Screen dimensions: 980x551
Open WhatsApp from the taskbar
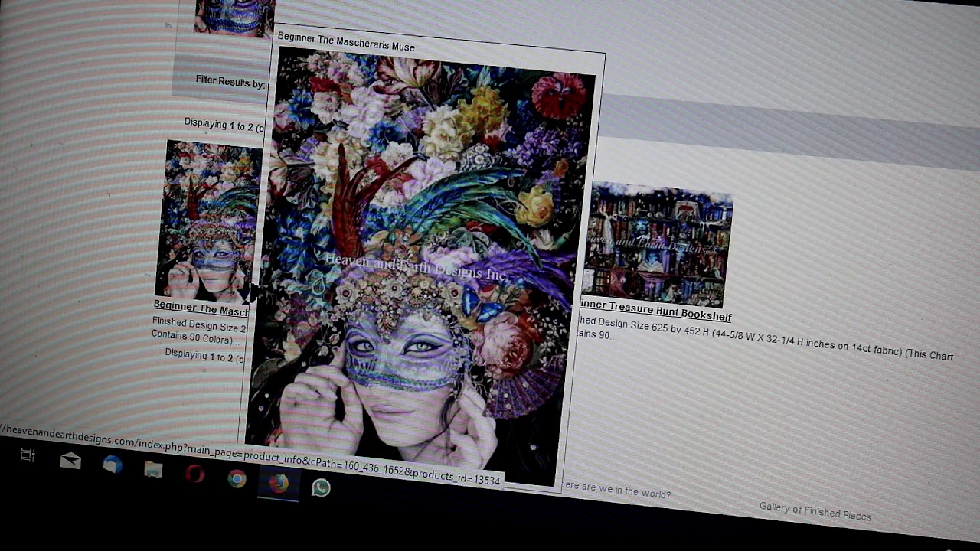pos(321,487)
